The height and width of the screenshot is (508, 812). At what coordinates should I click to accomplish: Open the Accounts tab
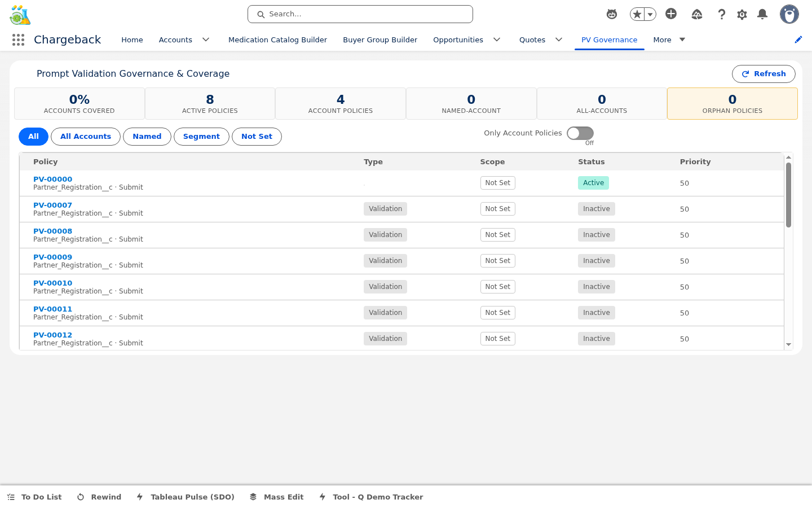175,40
